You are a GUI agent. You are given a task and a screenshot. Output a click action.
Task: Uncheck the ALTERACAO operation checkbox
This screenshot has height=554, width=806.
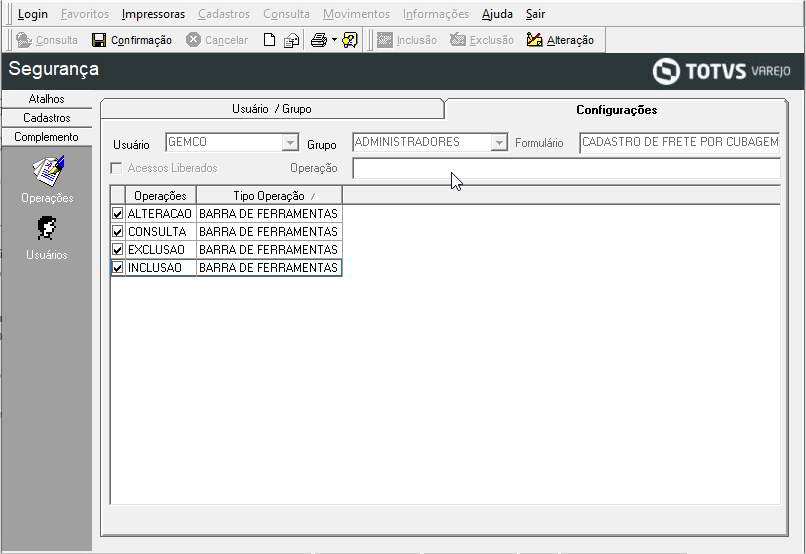coord(118,213)
